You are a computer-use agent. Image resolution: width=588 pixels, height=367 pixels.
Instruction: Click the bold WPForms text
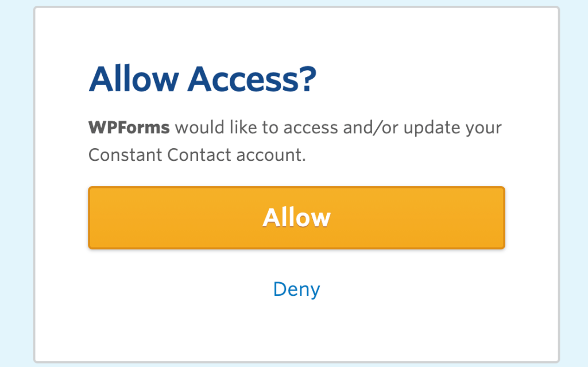tap(127, 127)
